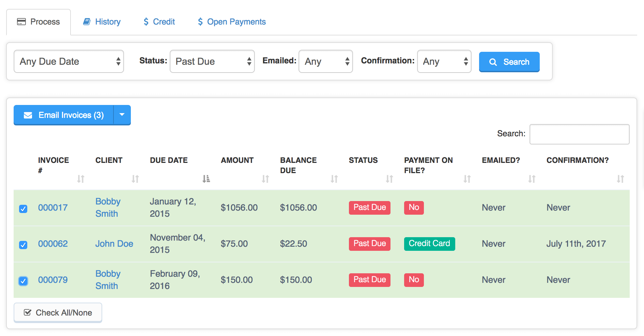Sort table by Client column arrows
The height and width of the screenshot is (336, 644).
(135, 179)
